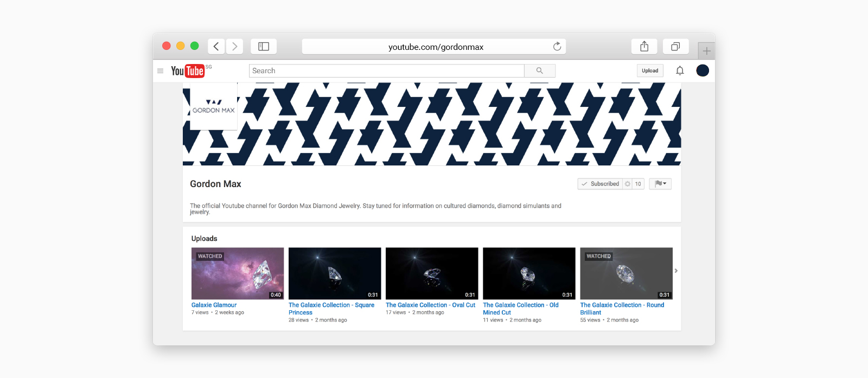Select the address bar with youtube.com/gordonmax

click(x=434, y=47)
